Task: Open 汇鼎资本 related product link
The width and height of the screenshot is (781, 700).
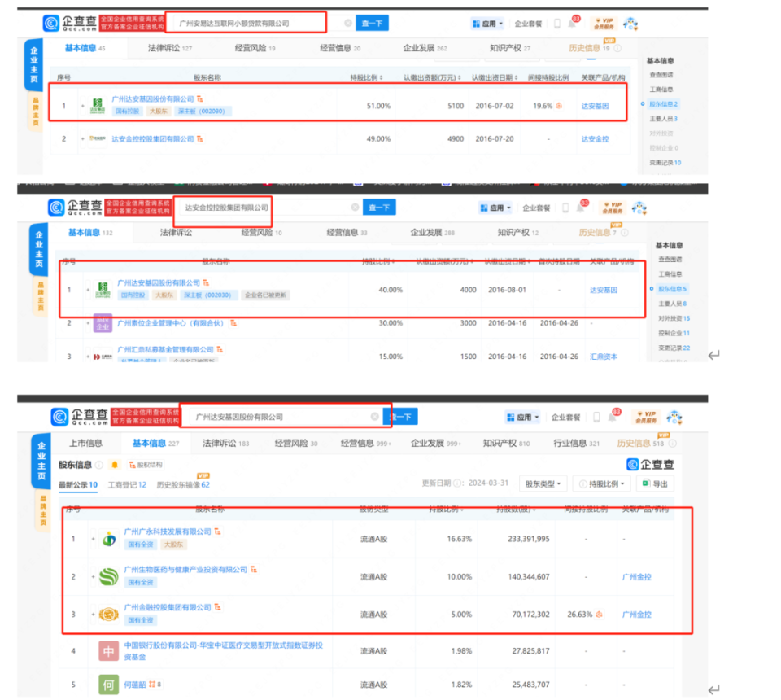Action: pos(603,357)
